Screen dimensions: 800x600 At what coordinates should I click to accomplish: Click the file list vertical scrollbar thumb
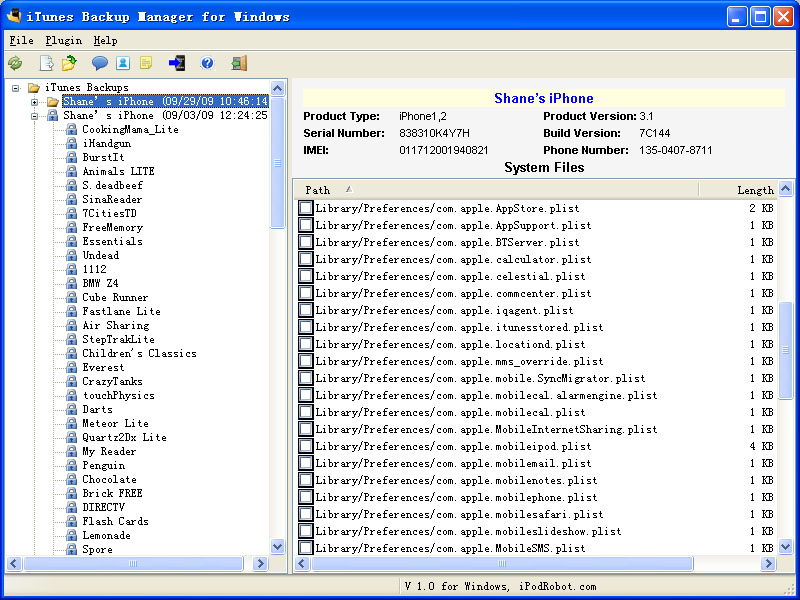[786, 351]
